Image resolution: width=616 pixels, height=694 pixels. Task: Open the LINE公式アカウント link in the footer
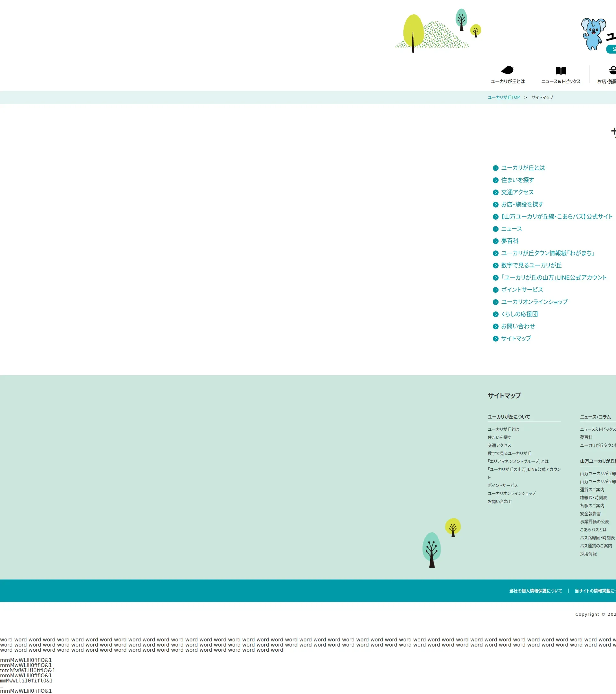point(524,474)
